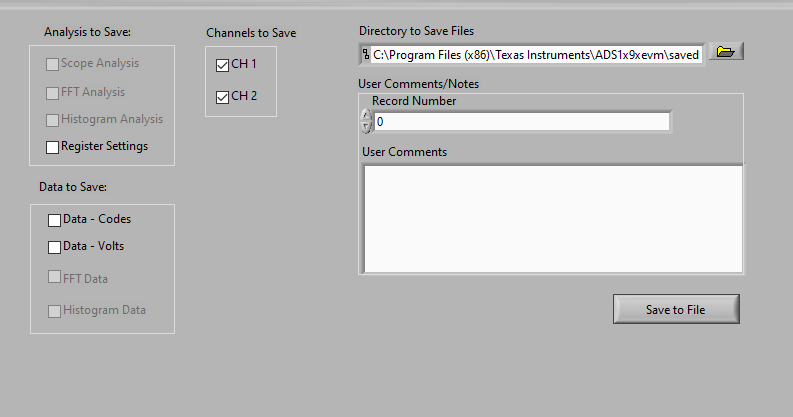The width and height of the screenshot is (793, 417).
Task: Decrement the Record Number down arrow
Action: click(366, 127)
